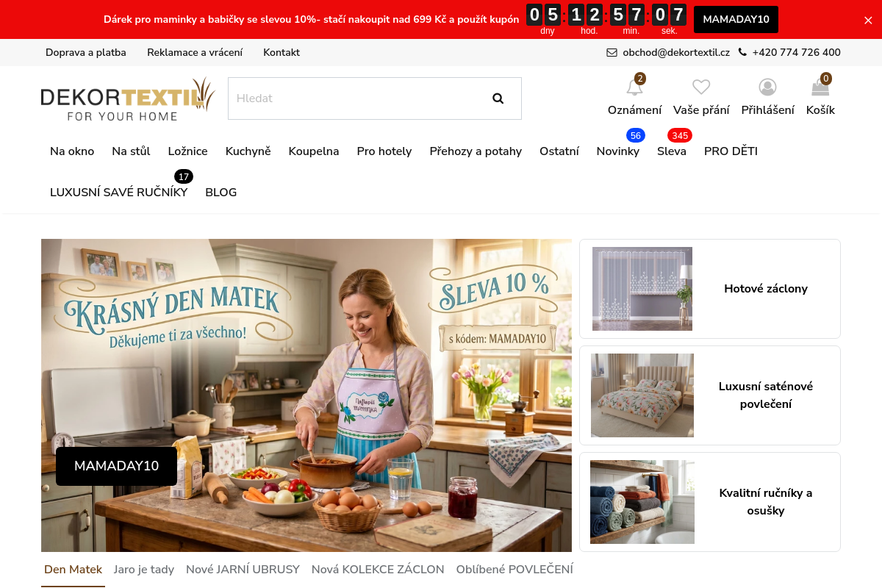Open the notifications bell icon
882x588 pixels.
click(x=634, y=88)
